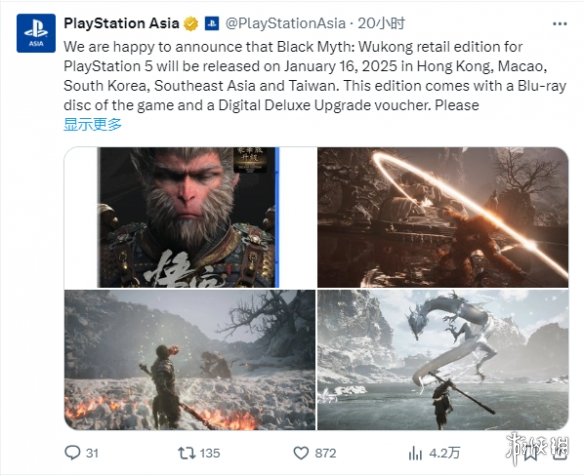This screenshot has height=476, width=584.
Task: Like the tweet with heart icon
Action: (x=301, y=453)
